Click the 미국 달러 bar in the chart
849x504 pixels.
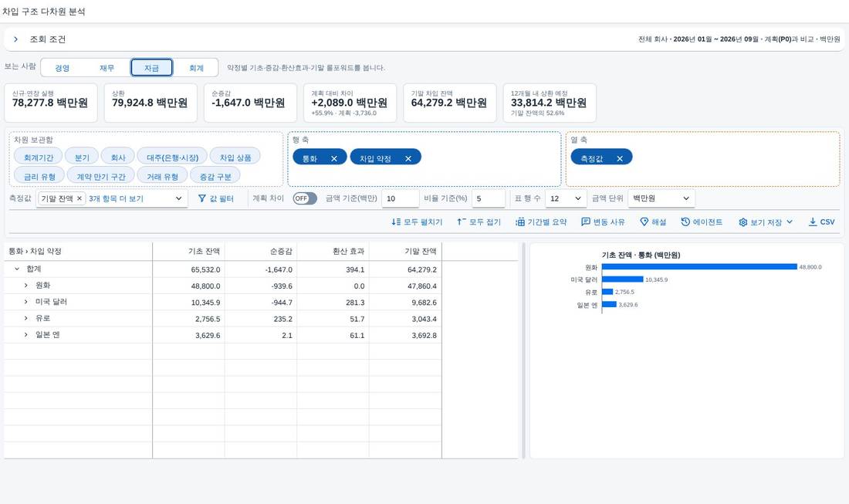click(x=623, y=279)
